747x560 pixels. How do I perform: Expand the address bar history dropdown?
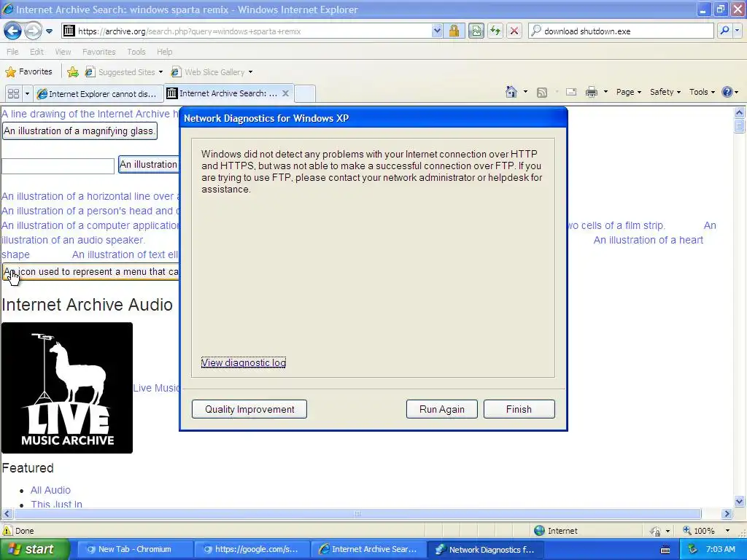[437, 31]
